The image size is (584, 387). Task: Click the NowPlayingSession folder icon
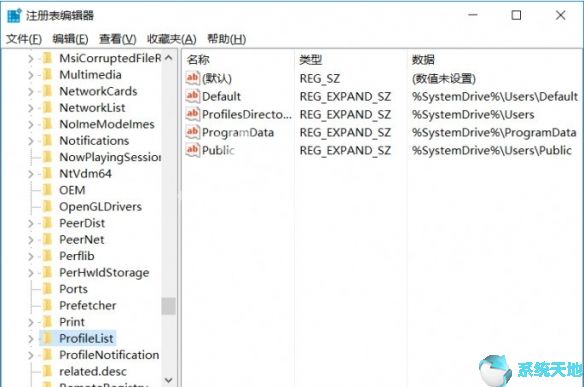pos(47,157)
